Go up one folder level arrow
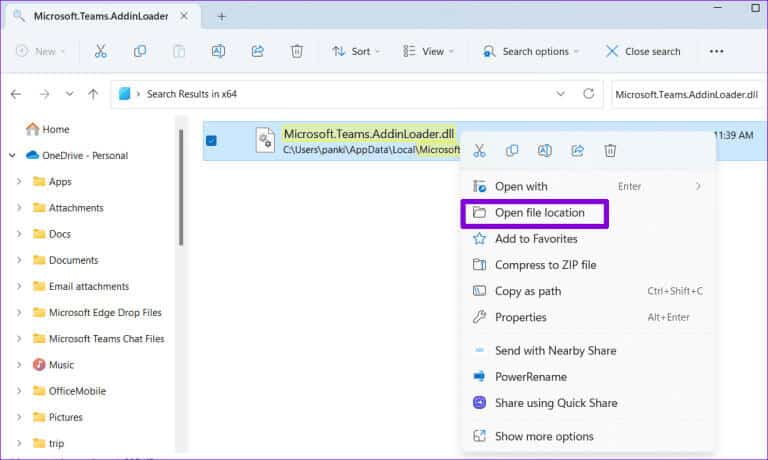This screenshot has width=768, height=460. (93, 94)
